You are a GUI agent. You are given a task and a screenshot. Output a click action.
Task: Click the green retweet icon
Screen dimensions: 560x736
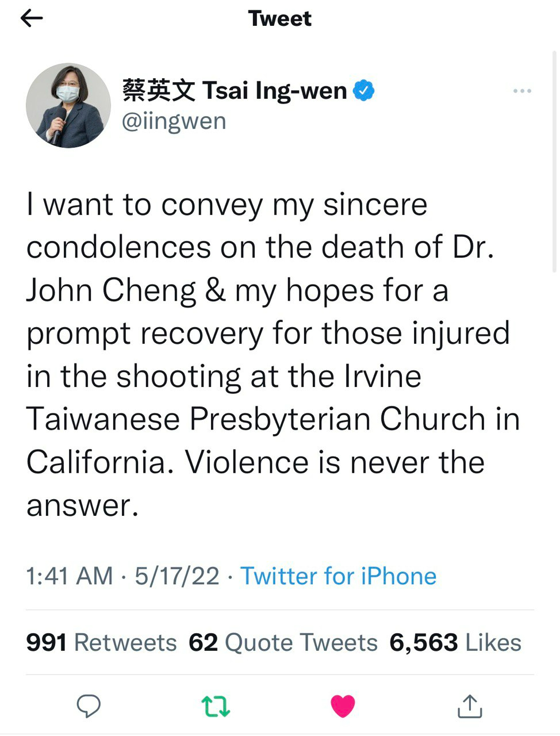(x=216, y=706)
